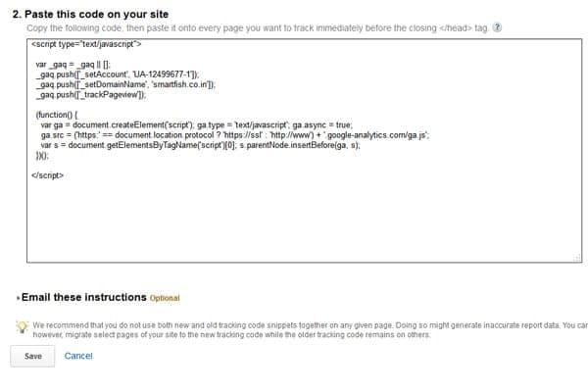Place cursor on the _setAccount code line
The height and width of the screenshot is (392, 588).
click(x=118, y=74)
